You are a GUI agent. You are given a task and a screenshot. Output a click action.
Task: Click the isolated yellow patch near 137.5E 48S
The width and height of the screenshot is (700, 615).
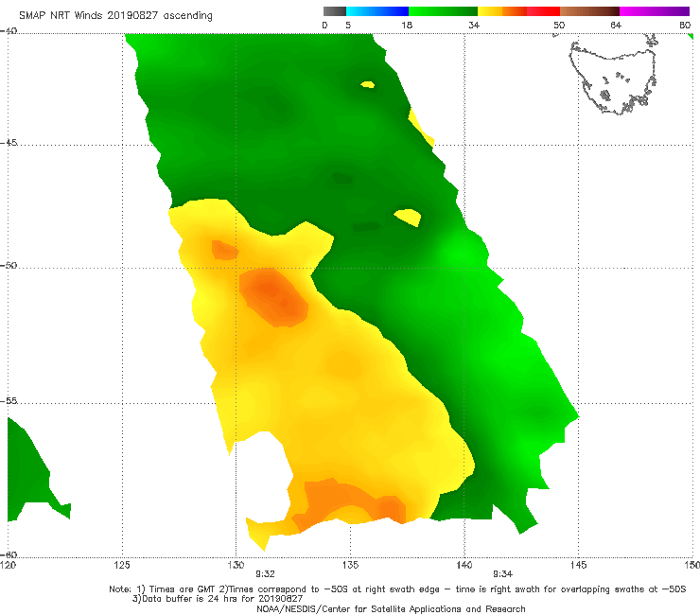tap(408, 217)
